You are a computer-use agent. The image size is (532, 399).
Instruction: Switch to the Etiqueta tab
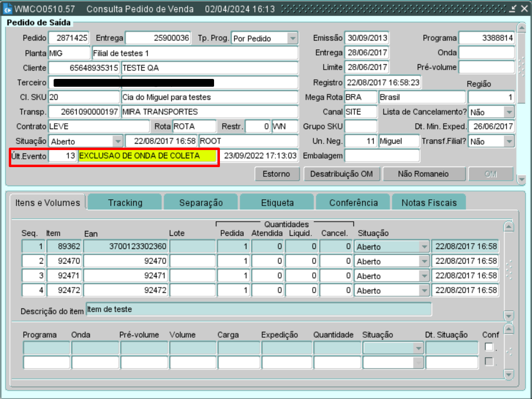tap(277, 202)
